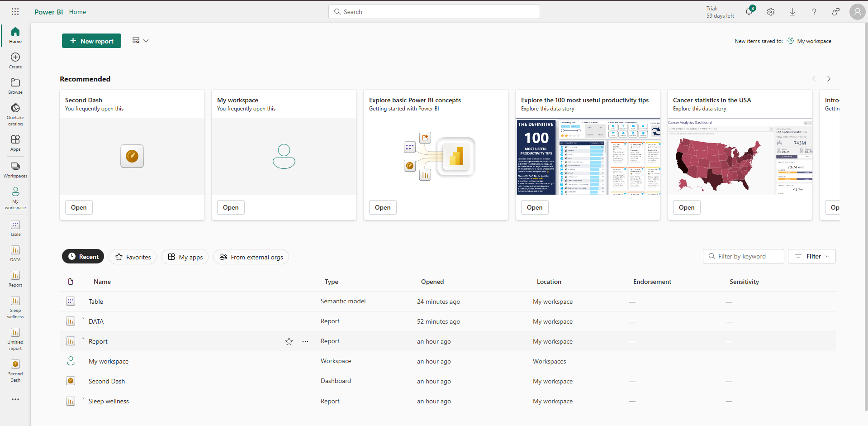The width and height of the screenshot is (868, 426).
Task: Select the From external orgs tab
Action: tap(251, 257)
